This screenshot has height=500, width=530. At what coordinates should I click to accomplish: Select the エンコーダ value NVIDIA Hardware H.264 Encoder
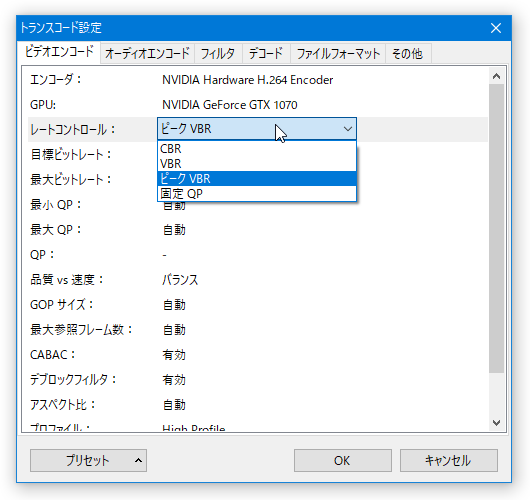[x=247, y=80]
